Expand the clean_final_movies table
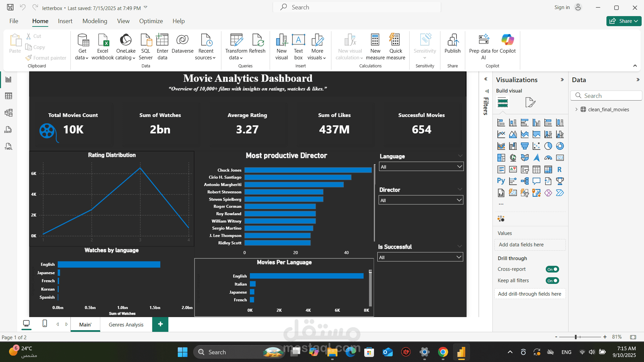The image size is (644, 362). click(576, 110)
